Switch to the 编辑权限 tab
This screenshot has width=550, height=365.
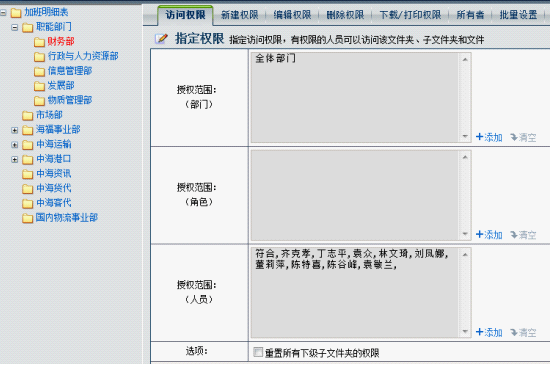[292, 15]
